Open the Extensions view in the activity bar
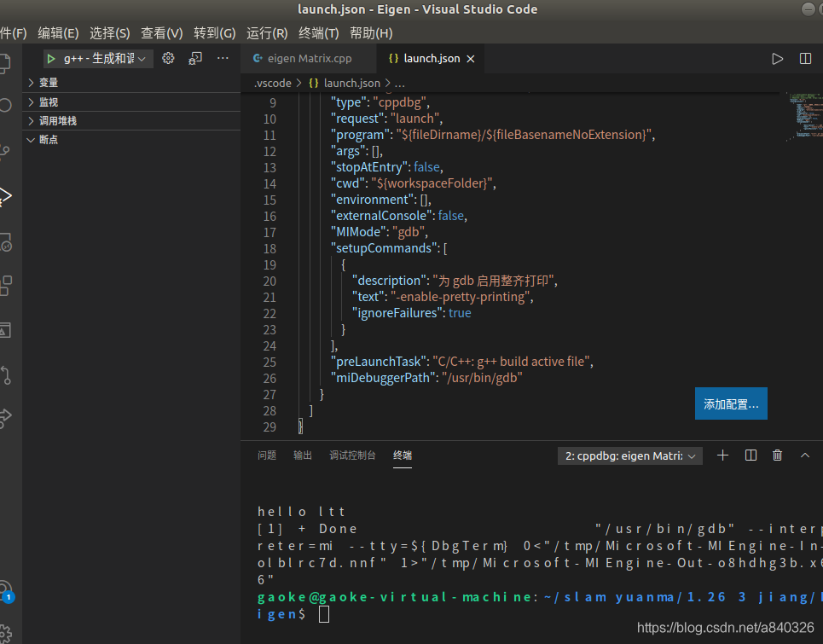The image size is (823, 644). click(5, 286)
